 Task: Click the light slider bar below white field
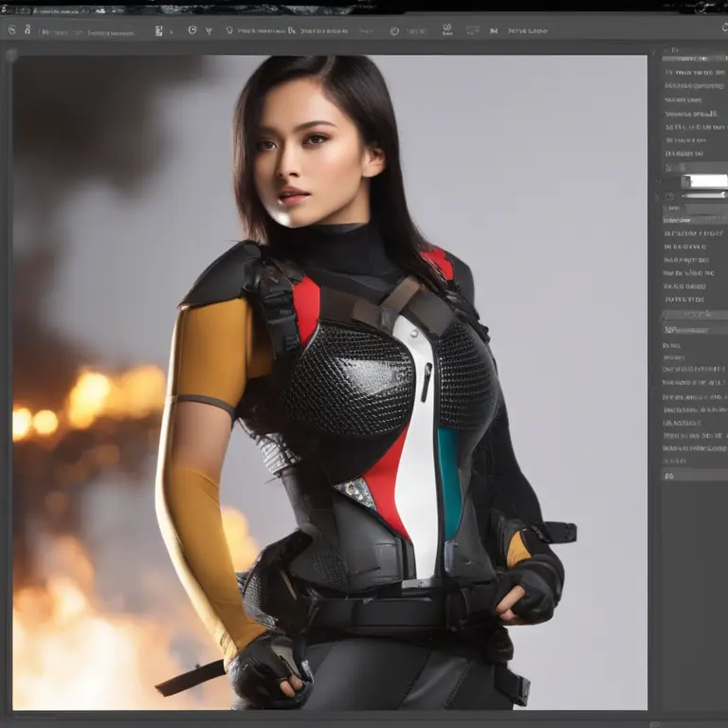703,196
